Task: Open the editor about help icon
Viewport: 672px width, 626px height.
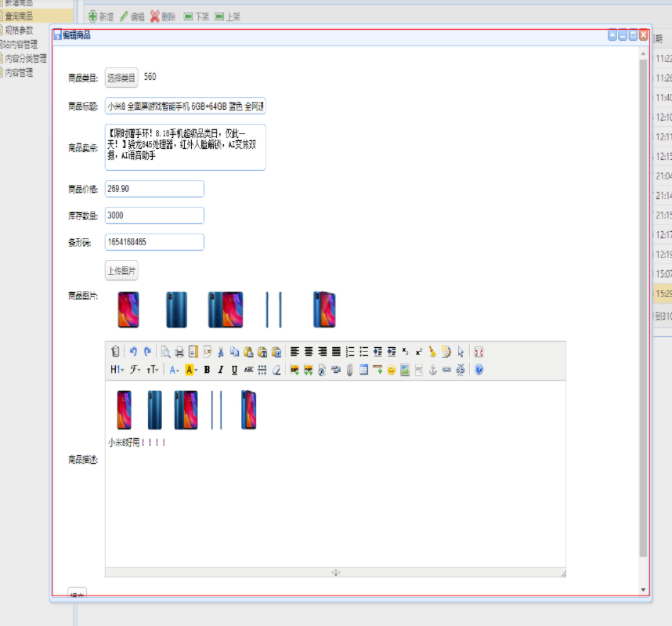Action: click(x=479, y=370)
